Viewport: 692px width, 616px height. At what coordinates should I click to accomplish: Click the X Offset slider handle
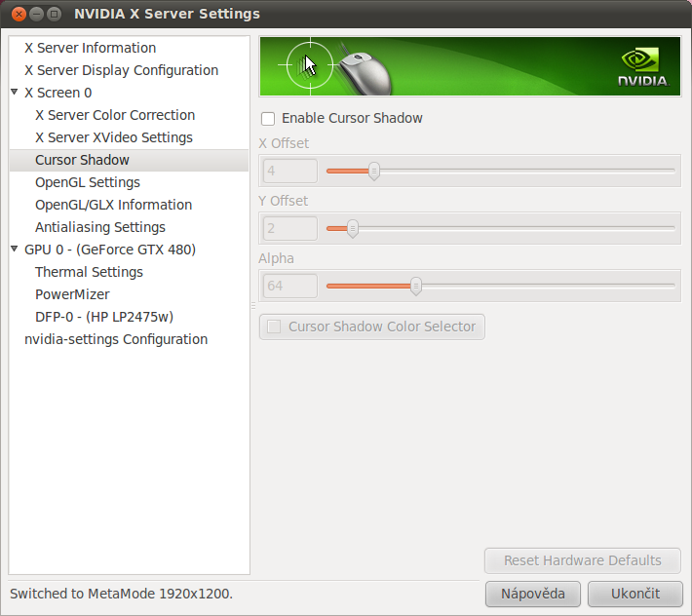(x=374, y=172)
